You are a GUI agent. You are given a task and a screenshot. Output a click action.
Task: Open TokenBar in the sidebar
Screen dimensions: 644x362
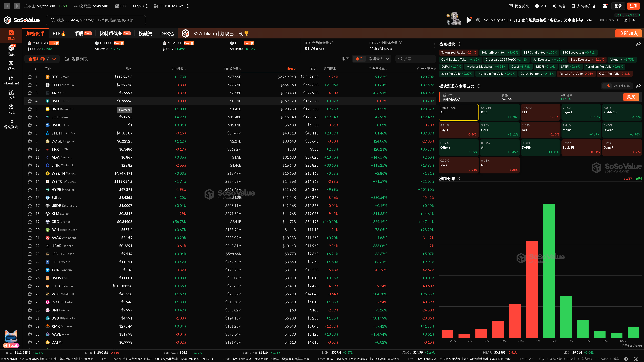[x=11, y=80]
